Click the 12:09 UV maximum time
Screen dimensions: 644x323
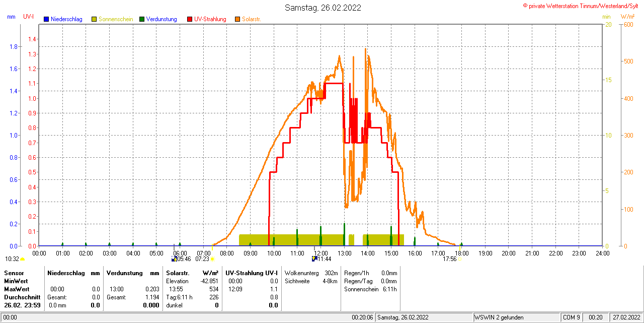pyautogui.click(x=235, y=289)
